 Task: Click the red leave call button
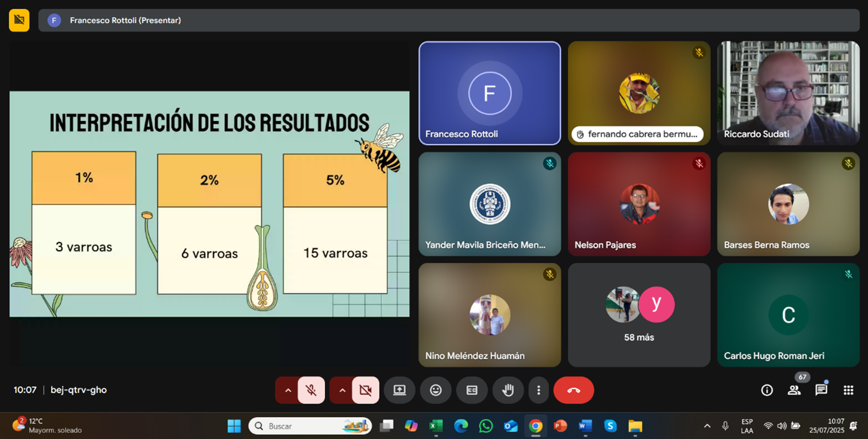pyautogui.click(x=574, y=390)
